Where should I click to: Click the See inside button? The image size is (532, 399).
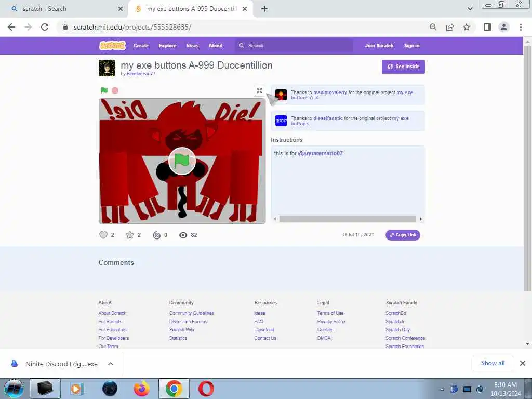[403, 66]
